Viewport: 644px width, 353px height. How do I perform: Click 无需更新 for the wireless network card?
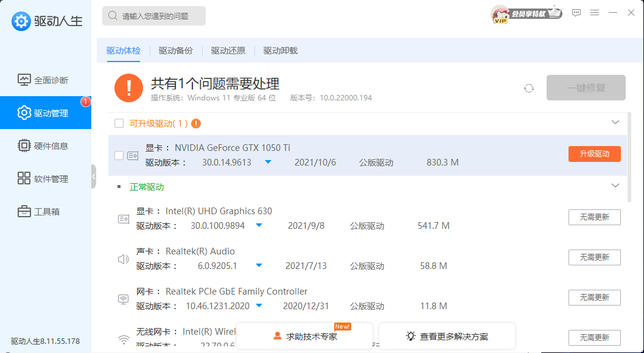click(x=594, y=337)
